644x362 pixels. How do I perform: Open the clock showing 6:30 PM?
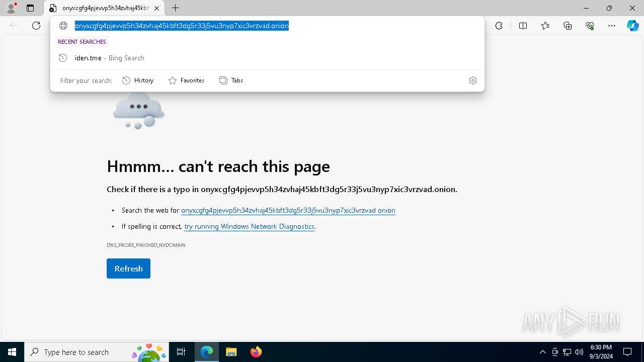coord(601,352)
